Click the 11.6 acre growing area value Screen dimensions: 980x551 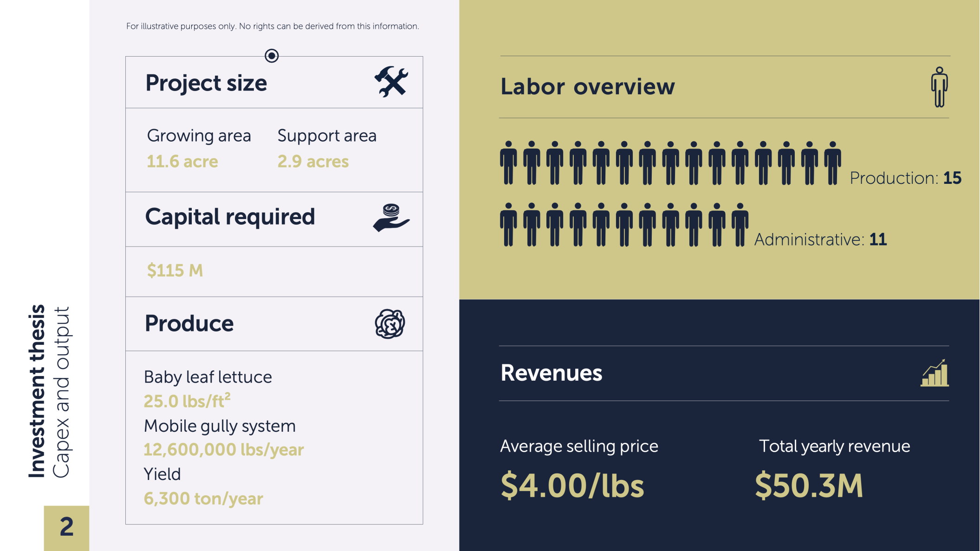pyautogui.click(x=182, y=161)
